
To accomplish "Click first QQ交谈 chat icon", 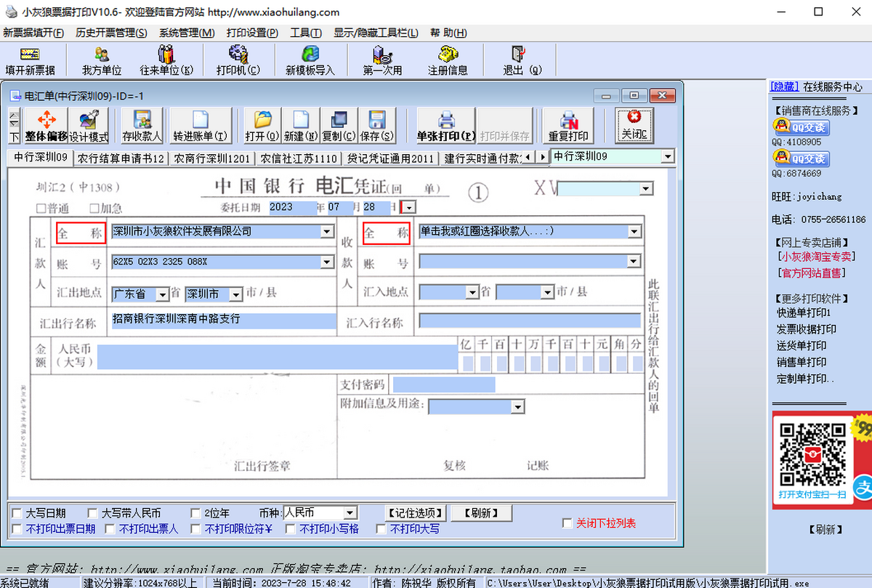I will point(800,127).
